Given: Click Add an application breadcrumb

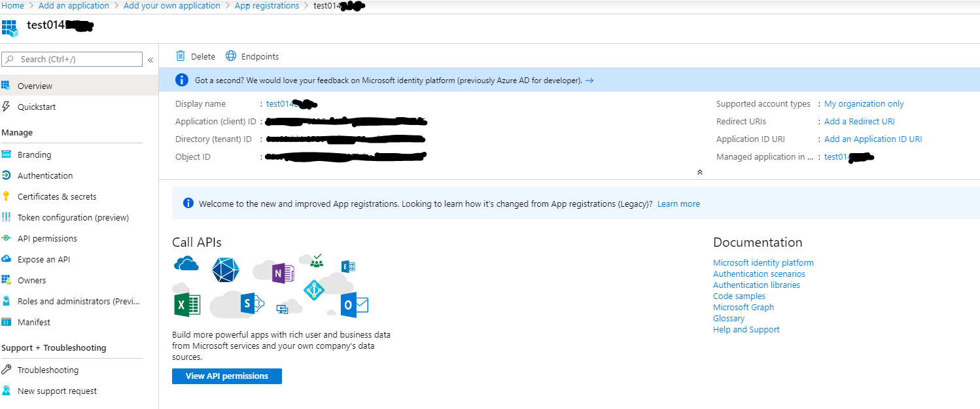Looking at the screenshot, I should [x=74, y=6].
